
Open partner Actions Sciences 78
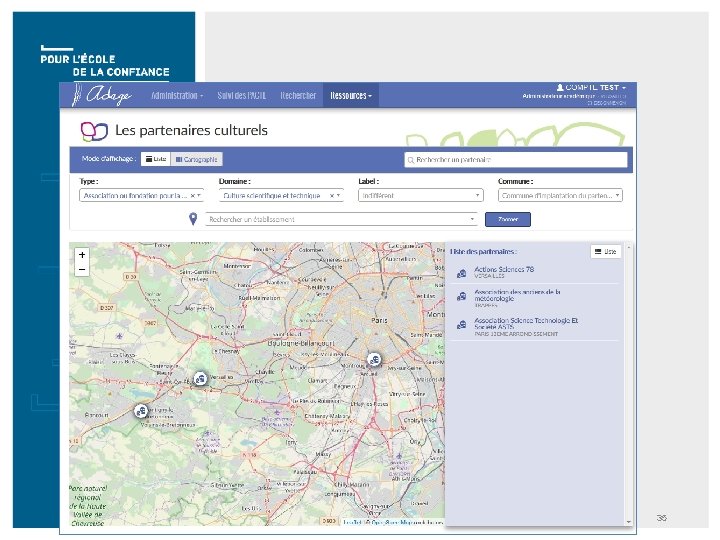[x=504, y=270]
